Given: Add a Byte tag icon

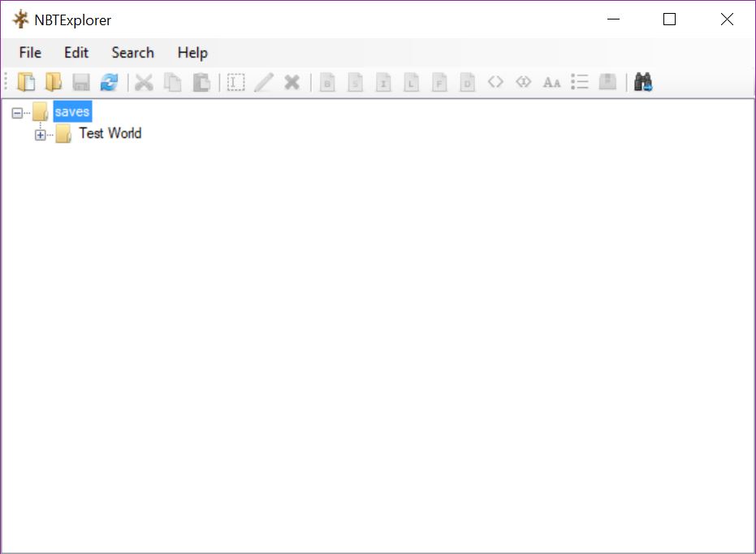Looking at the screenshot, I should pos(327,82).
